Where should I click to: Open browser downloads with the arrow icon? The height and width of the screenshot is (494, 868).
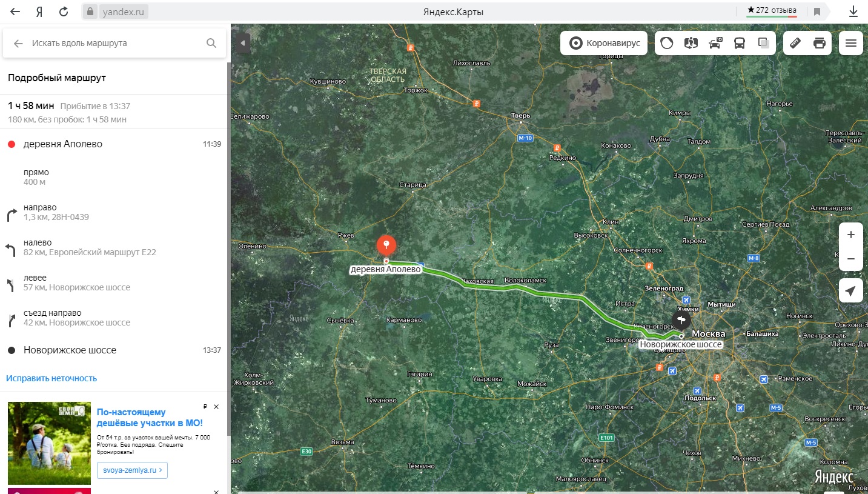pyautogui.click(x=853, y=12)
